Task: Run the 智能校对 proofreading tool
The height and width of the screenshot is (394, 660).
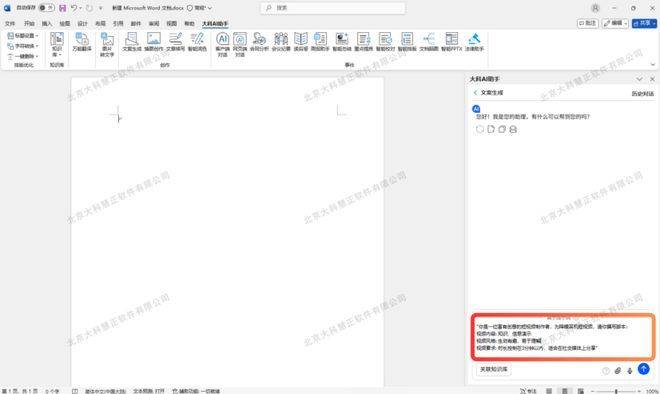Action: coord(385,42)
